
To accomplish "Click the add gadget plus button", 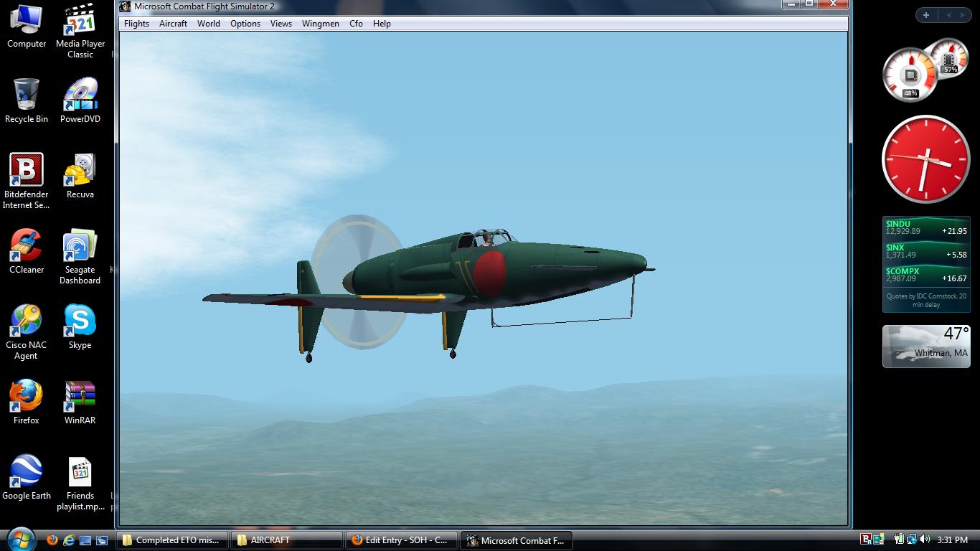I will point(926,15).
